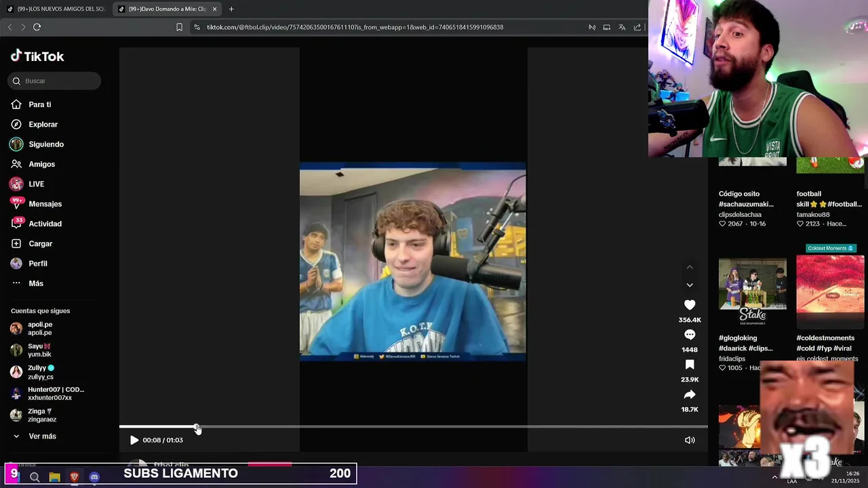This screenshot has width=868, height=488.
Task: Seek along the video progress bar
Action: point(414,427)
